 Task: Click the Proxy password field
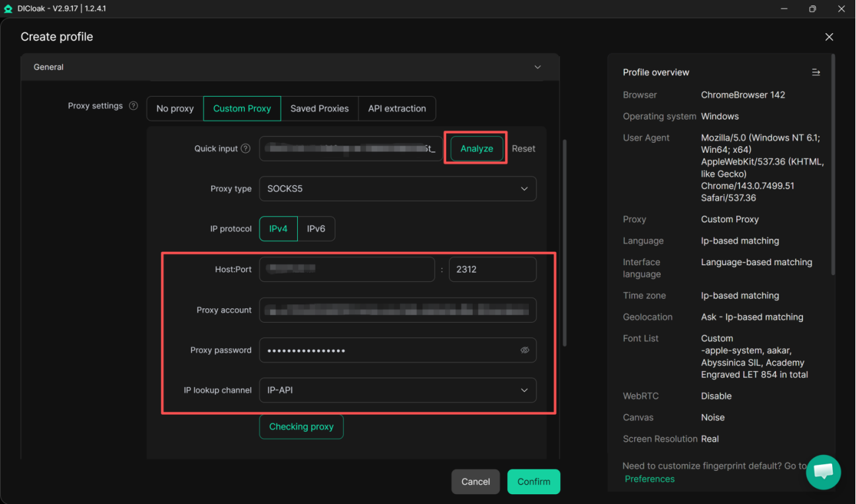point(398,351)
